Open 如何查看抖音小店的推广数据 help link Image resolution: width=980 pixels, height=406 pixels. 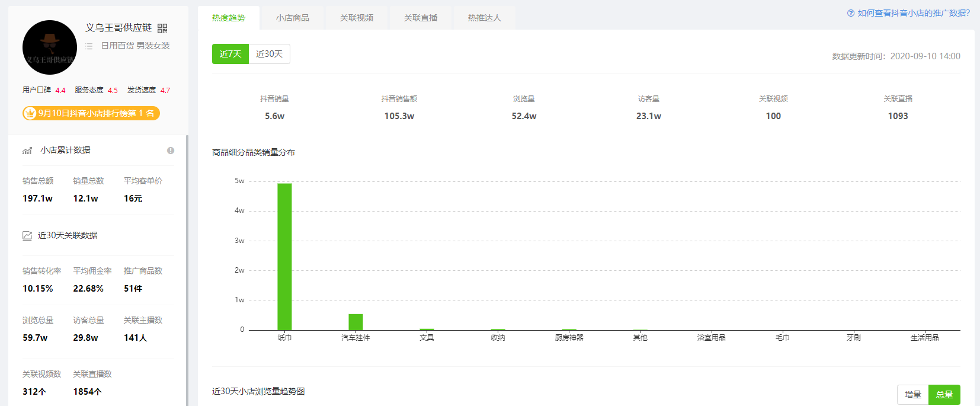pos(914,13)
